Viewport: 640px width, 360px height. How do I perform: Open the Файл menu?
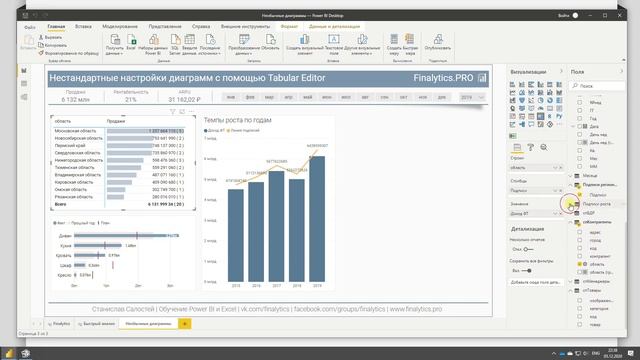pos(30,27)
